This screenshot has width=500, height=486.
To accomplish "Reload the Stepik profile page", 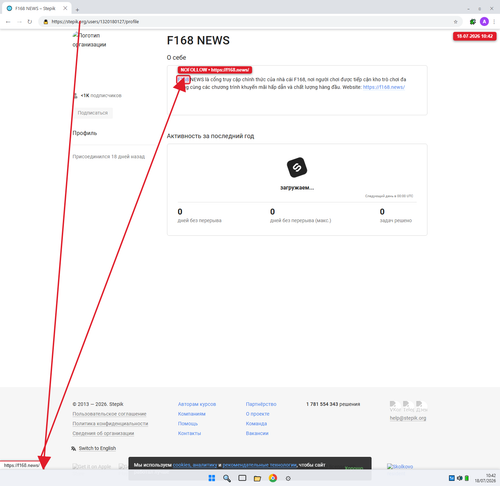I will point(30,22).
